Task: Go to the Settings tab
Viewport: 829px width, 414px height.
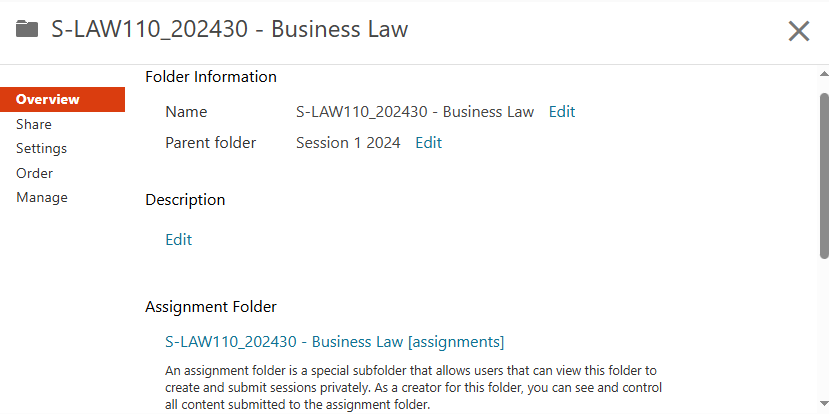Action: [x=41, y=148]
